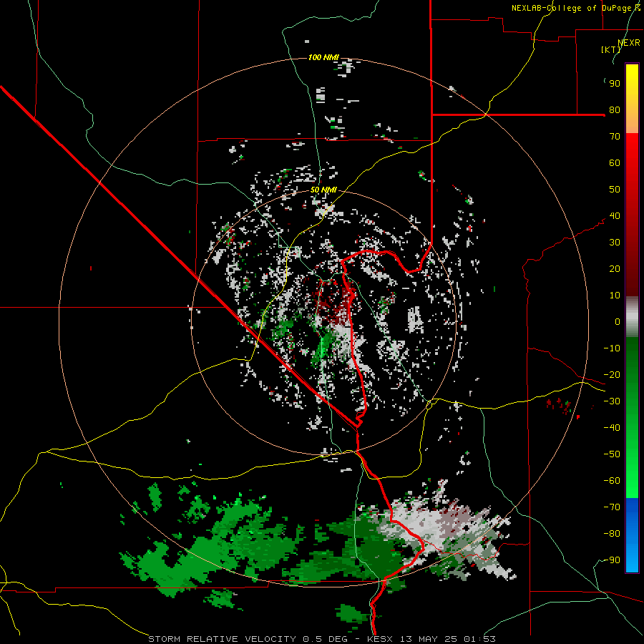Click the 0 value on the velocity scale

click(618, 322)
